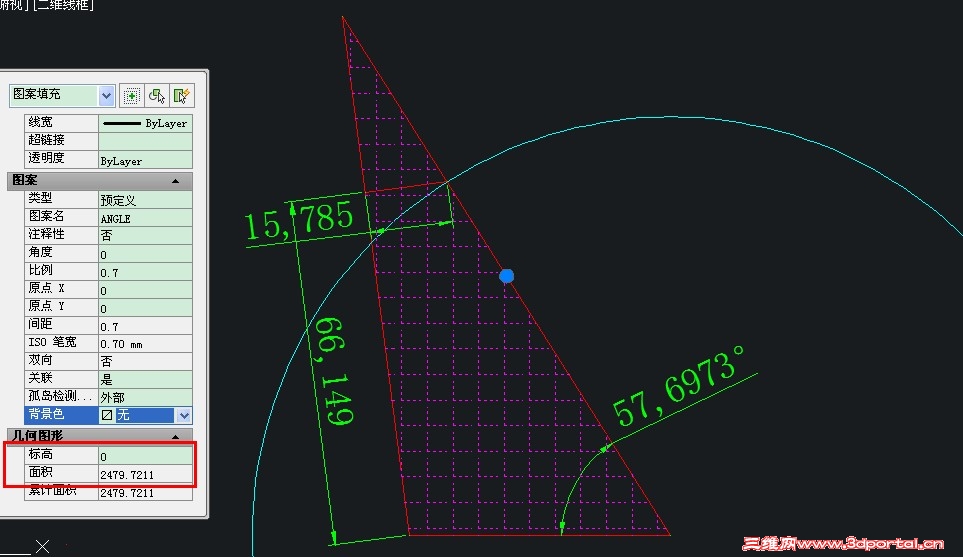
Task: Click the 注释性 value 否
Action: pos(146,235)
